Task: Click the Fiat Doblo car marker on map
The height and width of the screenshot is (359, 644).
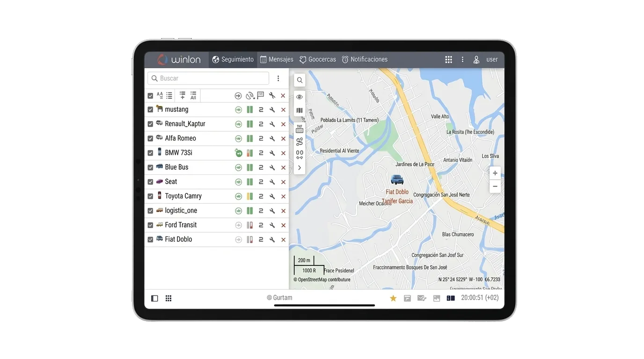Action: [x=397, y=179]
